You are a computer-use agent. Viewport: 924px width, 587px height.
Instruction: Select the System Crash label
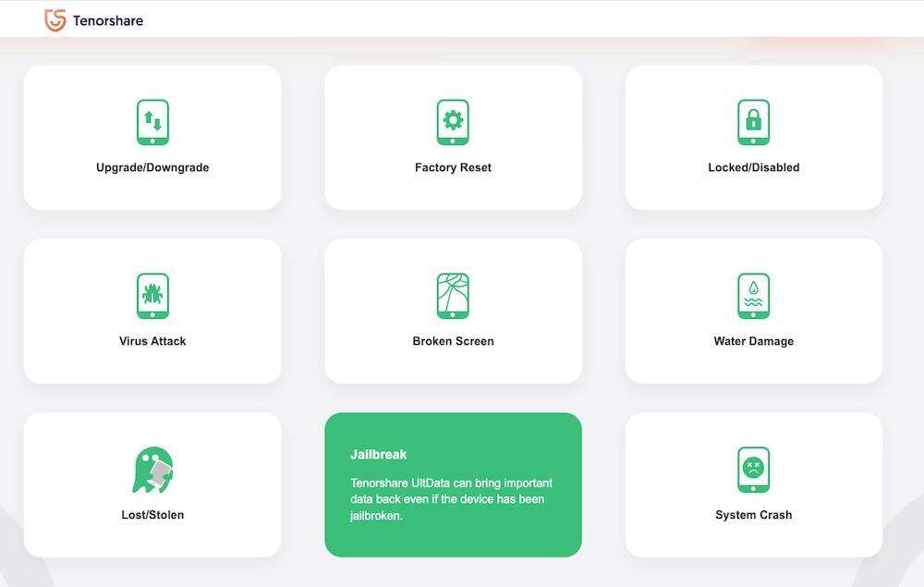click(754, 515)
